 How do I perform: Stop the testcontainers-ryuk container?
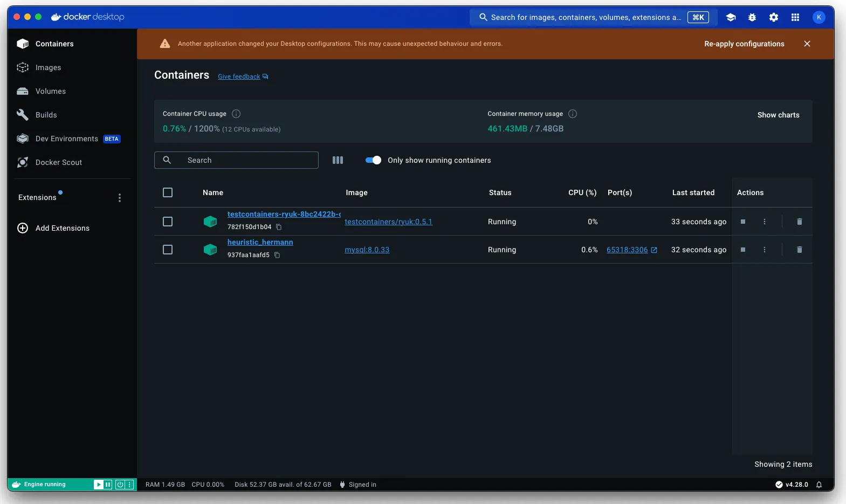tap(743, 222)
